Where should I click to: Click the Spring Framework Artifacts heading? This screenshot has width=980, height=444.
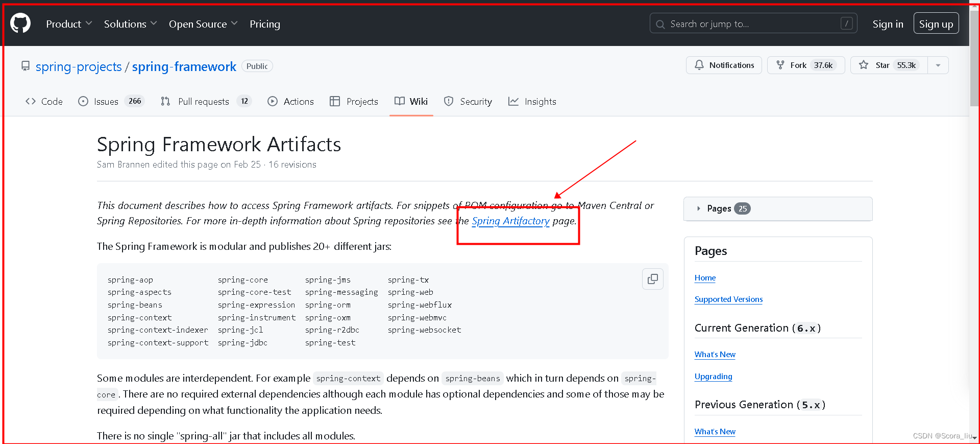tap(219, 145)
